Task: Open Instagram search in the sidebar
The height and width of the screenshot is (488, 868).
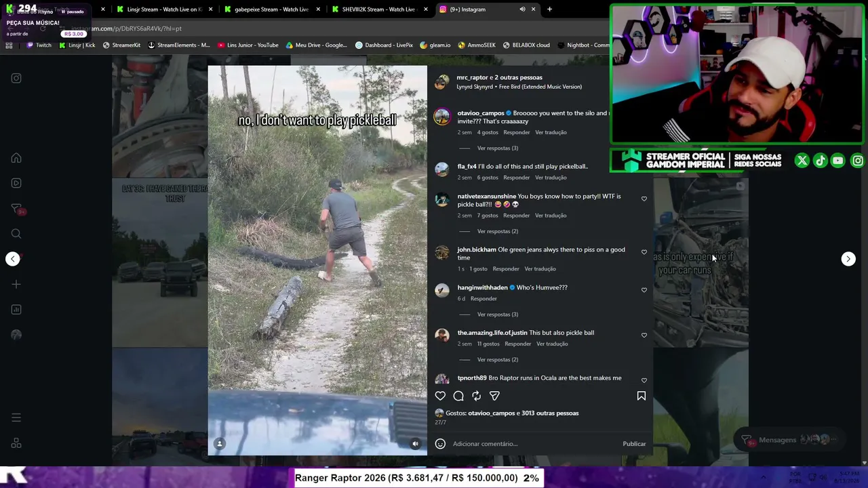Action: click(16, 234)
